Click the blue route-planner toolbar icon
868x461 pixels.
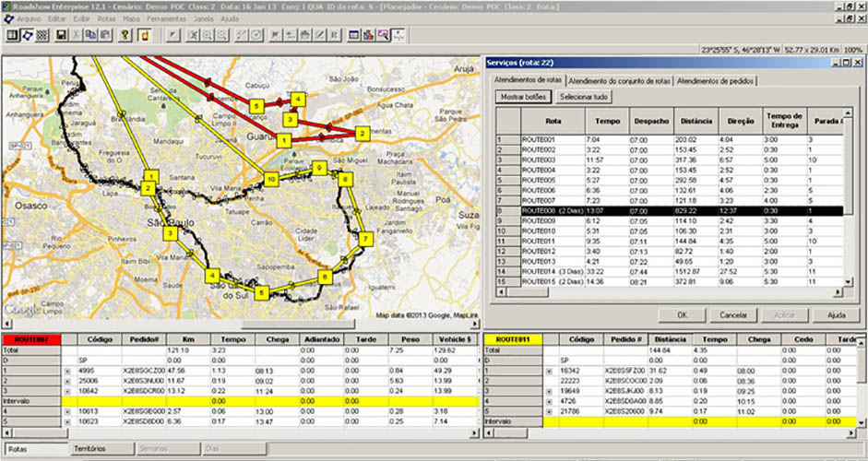tap(27, 35)
